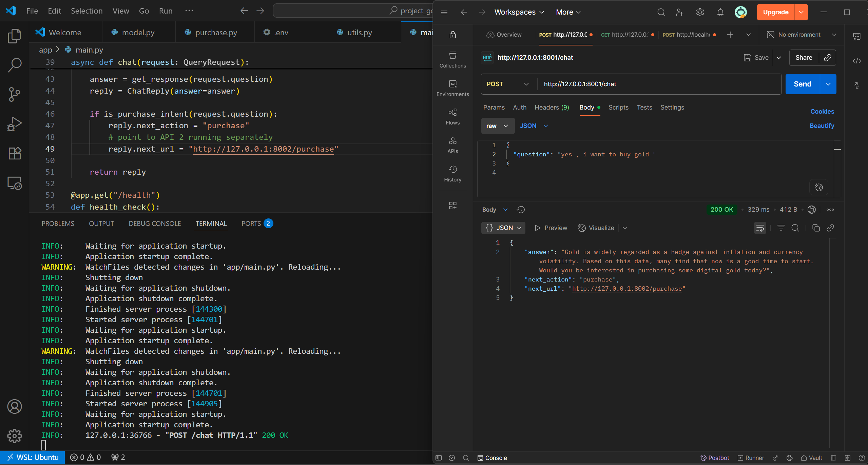Open the raw body type dropdown

[497, 126]
